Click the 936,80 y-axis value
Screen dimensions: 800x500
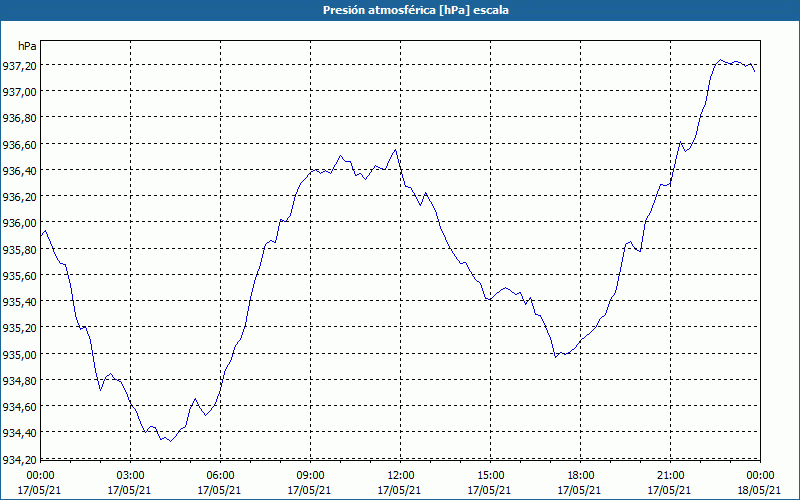click(20, 117)
